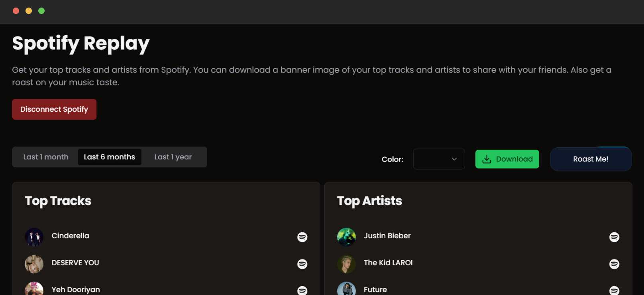644x295 pixels.
Task: Click the Disconnect Spotify button
Action: [x=54, y=109]
